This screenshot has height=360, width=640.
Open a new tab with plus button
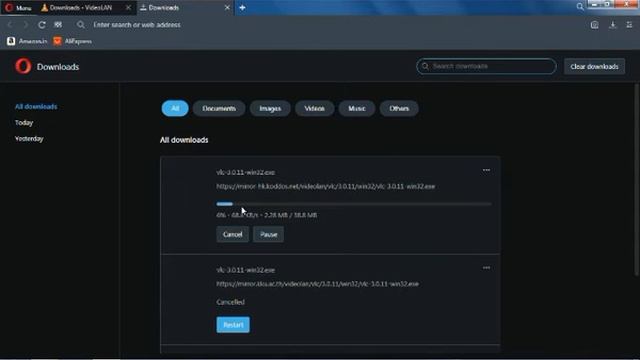click(x=242, y=8)
